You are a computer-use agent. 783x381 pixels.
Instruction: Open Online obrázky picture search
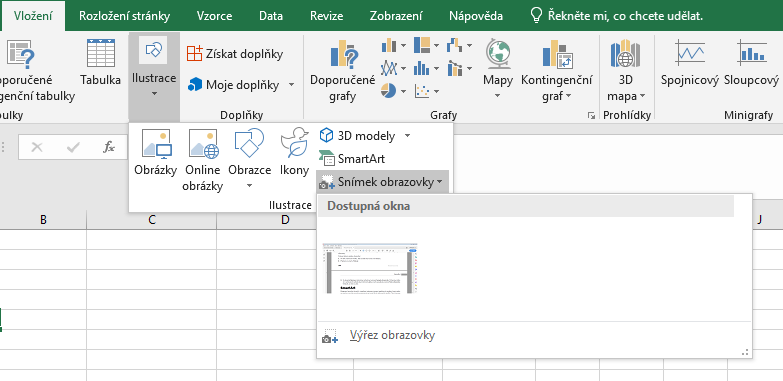pyautogui.click(x=202, y=160)
